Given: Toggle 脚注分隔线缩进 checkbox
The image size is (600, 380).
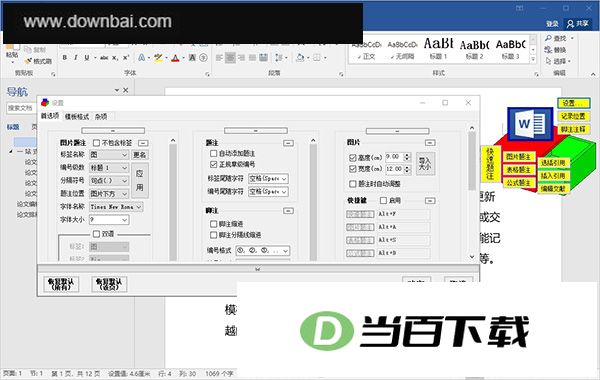Looking at the screenshot, I should point(214,235).
